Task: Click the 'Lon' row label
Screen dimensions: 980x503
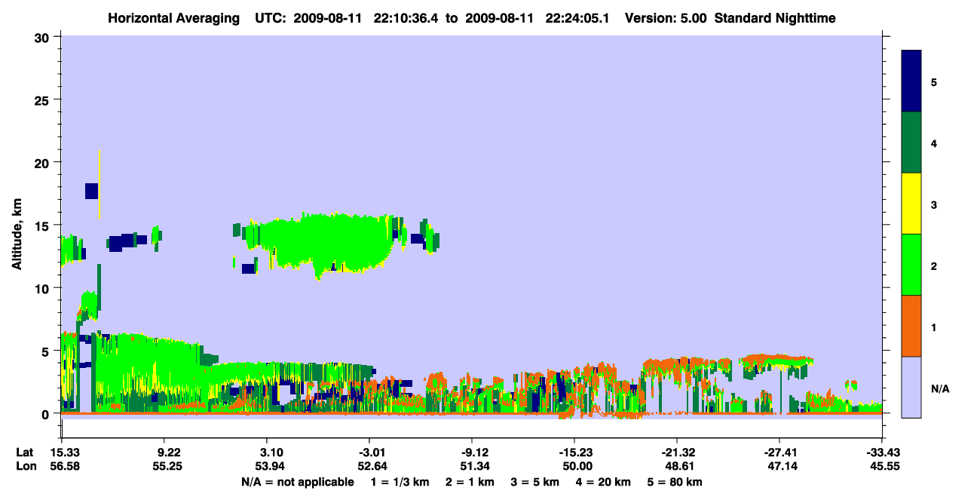Action: tap(25, 467)
